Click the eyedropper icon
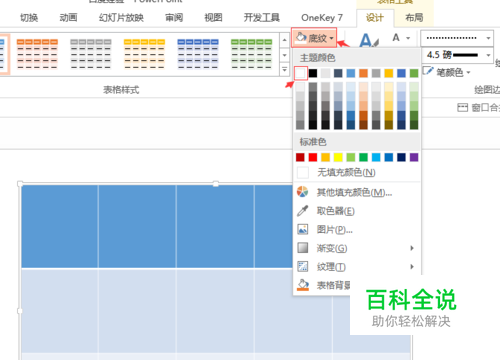Screen dimensions: 500x360 [303, 211]
